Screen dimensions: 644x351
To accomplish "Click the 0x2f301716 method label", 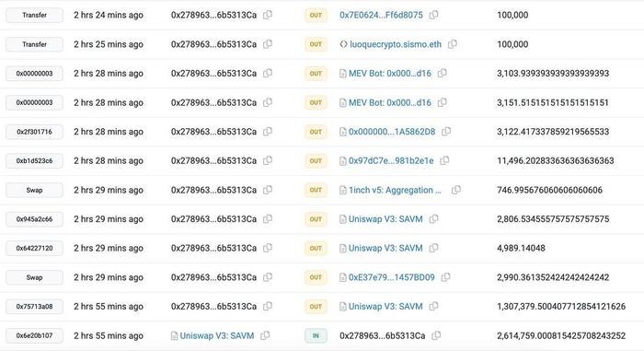I will (35, 132).
